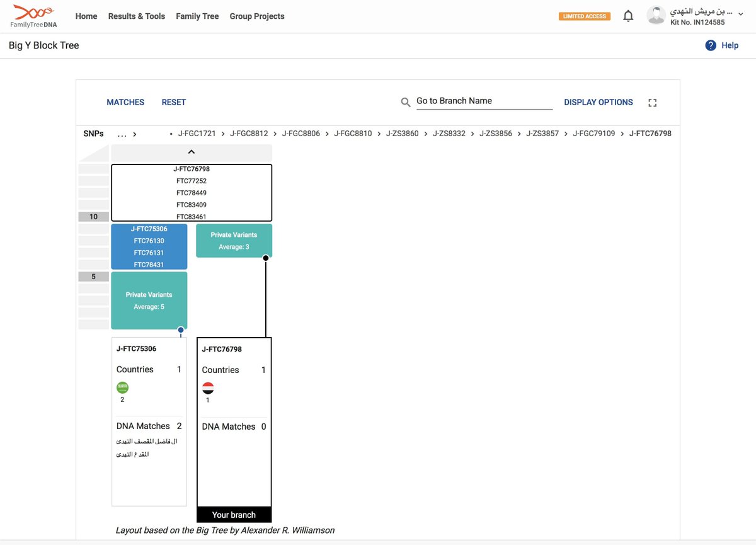Open Results & Tools menu
Image resolution: width=756 pixels, height=545 pixels.
(137, 16)
